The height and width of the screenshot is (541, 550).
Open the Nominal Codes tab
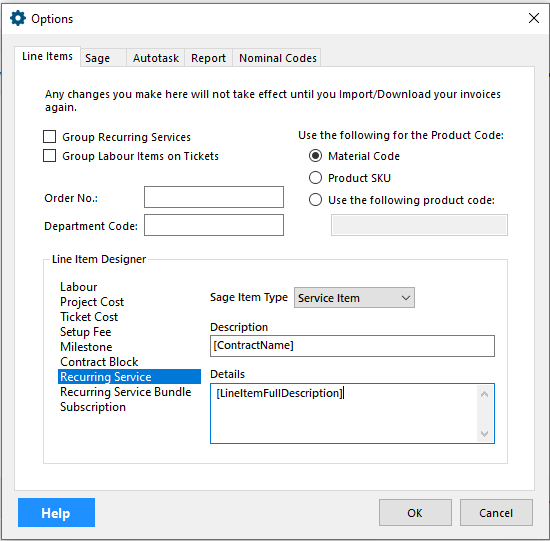tap(277, 58)
